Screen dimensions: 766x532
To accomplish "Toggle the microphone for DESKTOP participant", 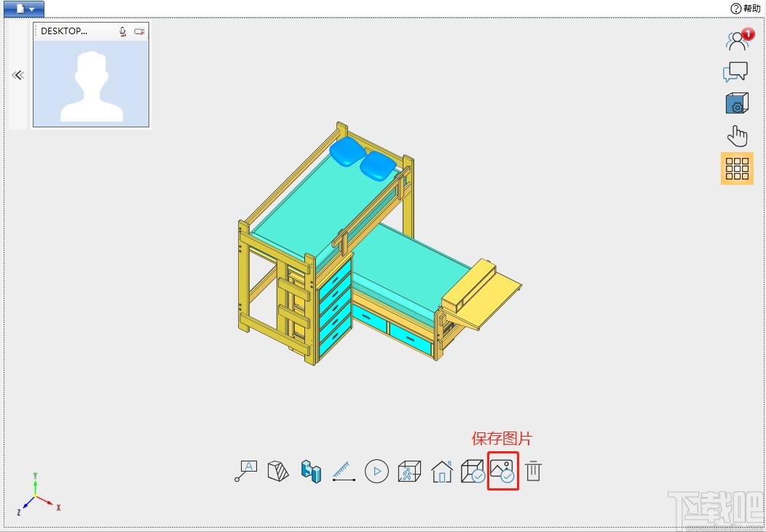I will 122,31.
